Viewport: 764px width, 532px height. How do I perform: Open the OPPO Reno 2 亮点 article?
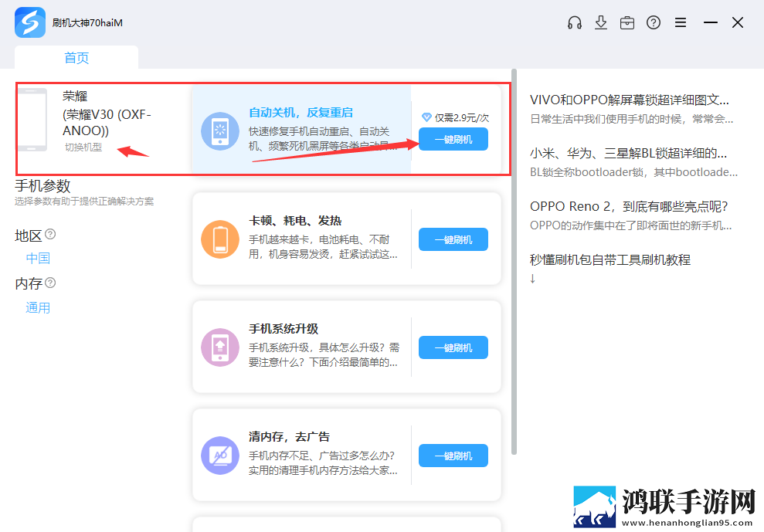pyautogui.click(x=629, y=207)
